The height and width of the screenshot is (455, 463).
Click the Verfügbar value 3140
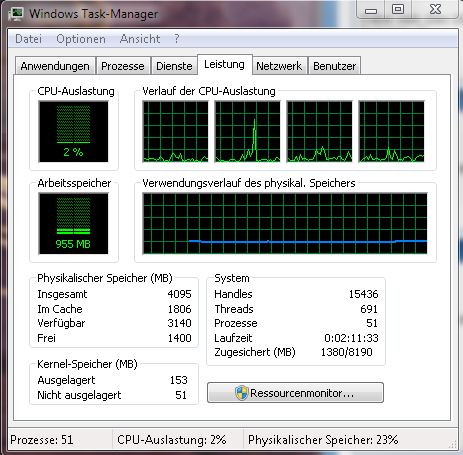pos(179,323)
